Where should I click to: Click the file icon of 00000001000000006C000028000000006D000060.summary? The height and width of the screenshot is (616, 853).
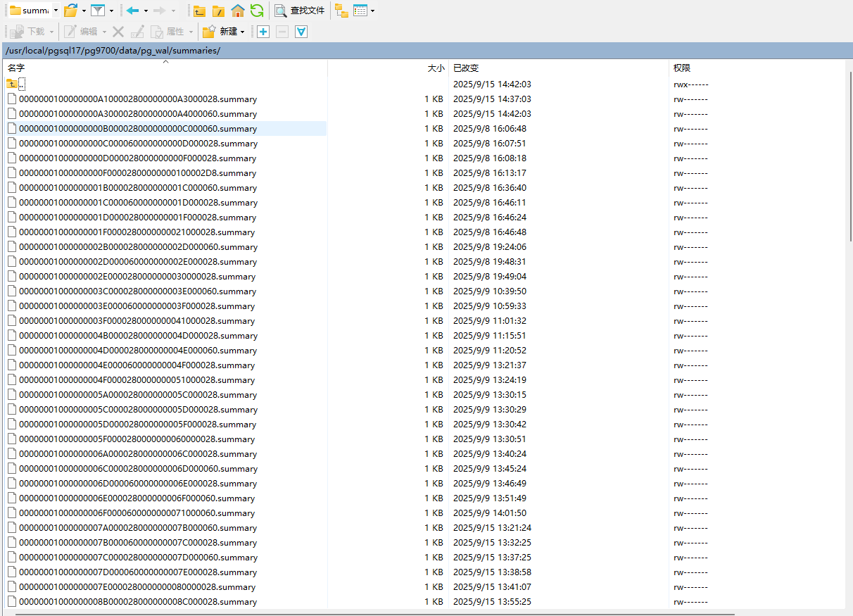11,469
